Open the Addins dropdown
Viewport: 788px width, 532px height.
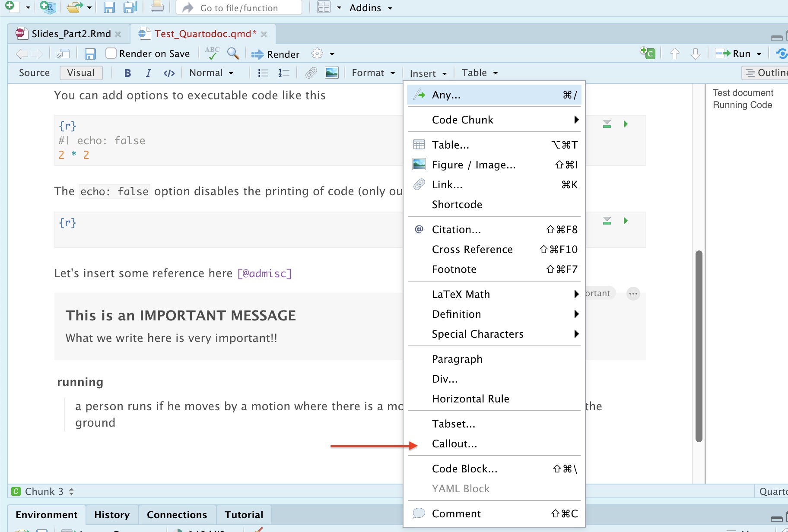point(371,8)
